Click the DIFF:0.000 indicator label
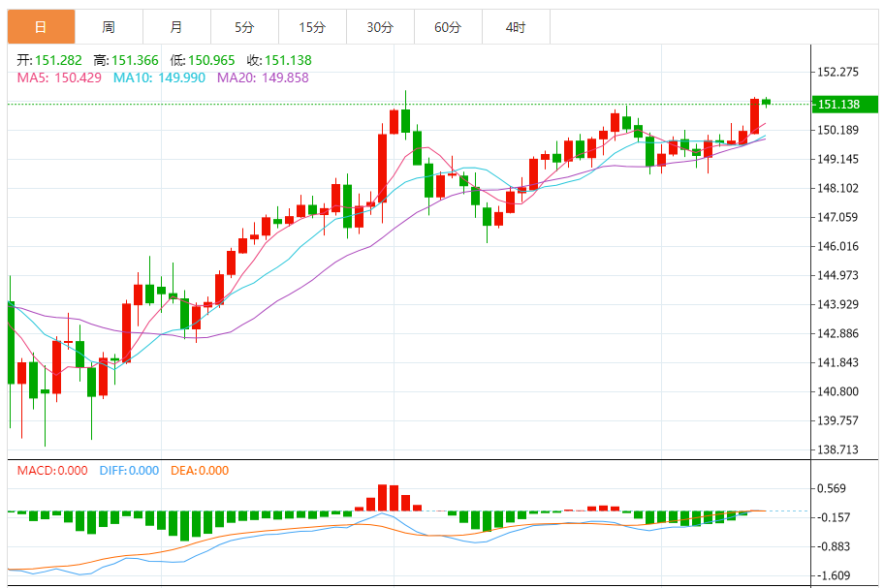884x588 pixels. coord(129,471)
